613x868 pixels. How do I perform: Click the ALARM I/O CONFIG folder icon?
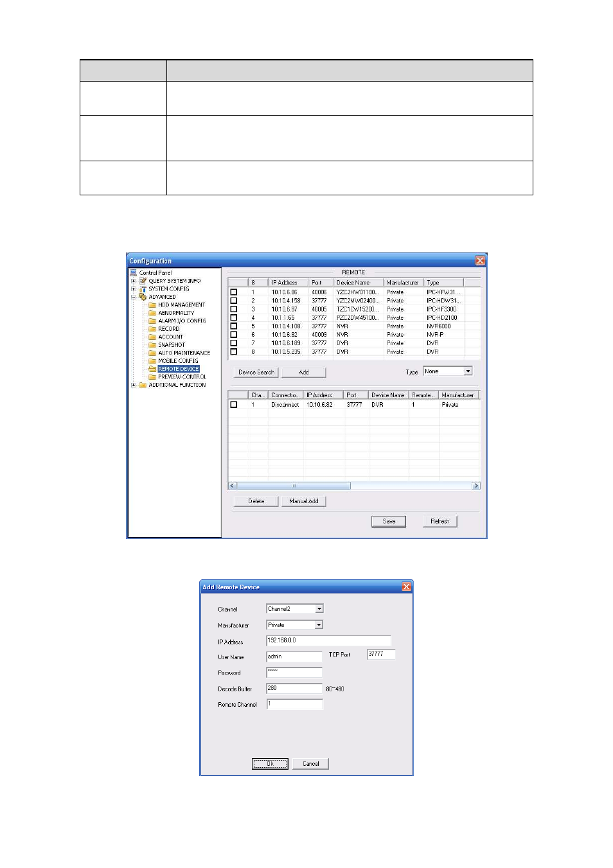152,321
